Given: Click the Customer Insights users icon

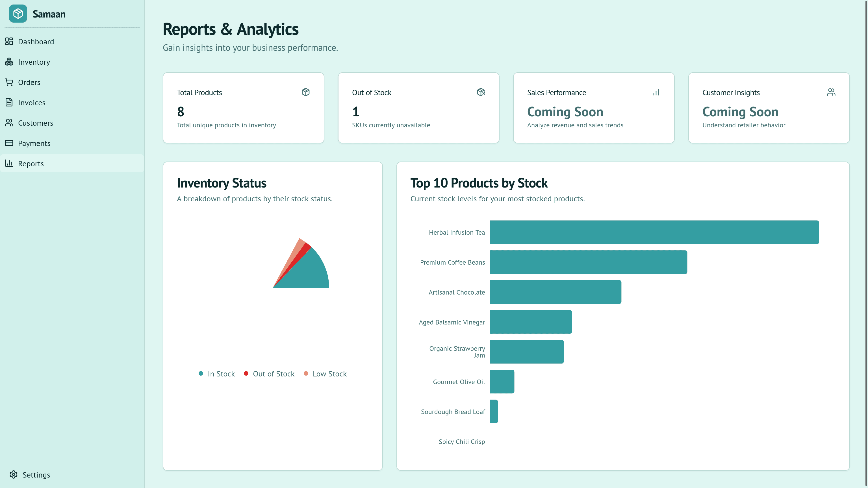Looking at the screenshot, I should [x=831, y=92].
